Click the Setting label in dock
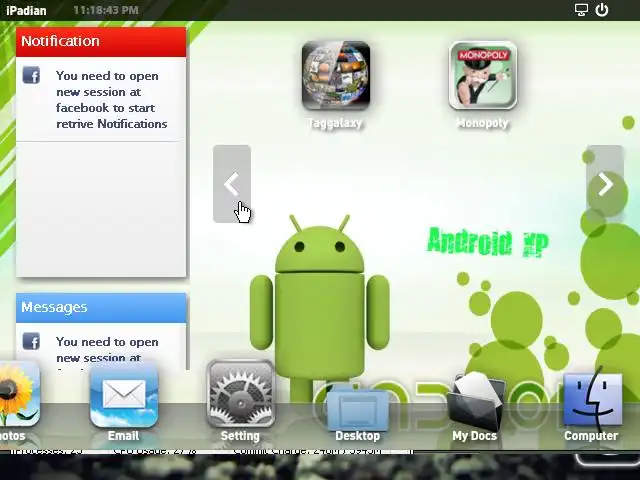 point(240,436)
